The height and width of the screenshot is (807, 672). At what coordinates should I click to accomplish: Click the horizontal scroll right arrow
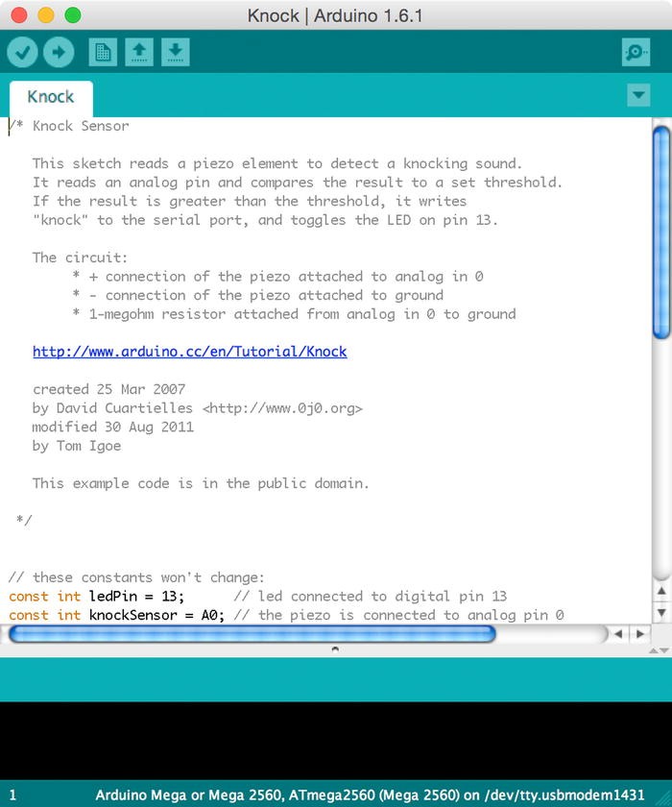[x=640, y=634]
